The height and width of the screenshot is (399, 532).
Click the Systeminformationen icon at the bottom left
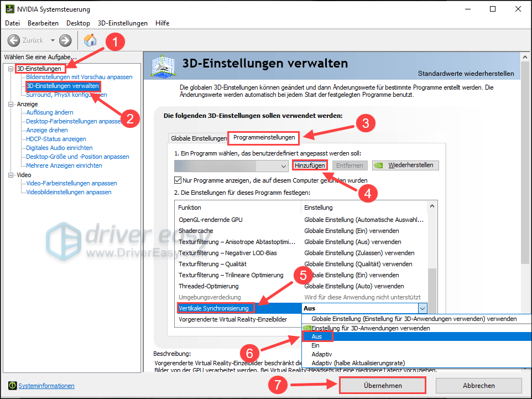(x=13, y=385)
